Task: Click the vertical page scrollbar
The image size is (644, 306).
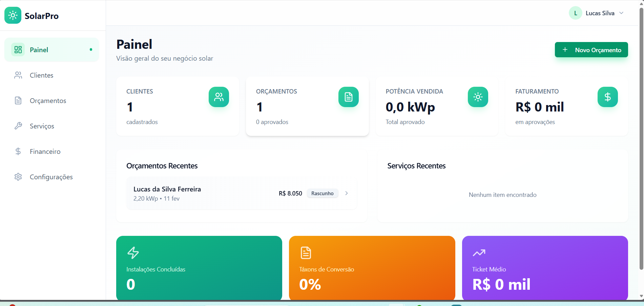Action: pos(641,139)
